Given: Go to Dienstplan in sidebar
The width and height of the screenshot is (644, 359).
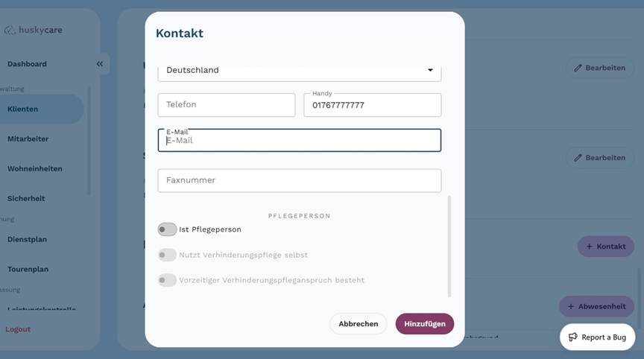Looking at the screenshot, I should [x=27, y=239].
